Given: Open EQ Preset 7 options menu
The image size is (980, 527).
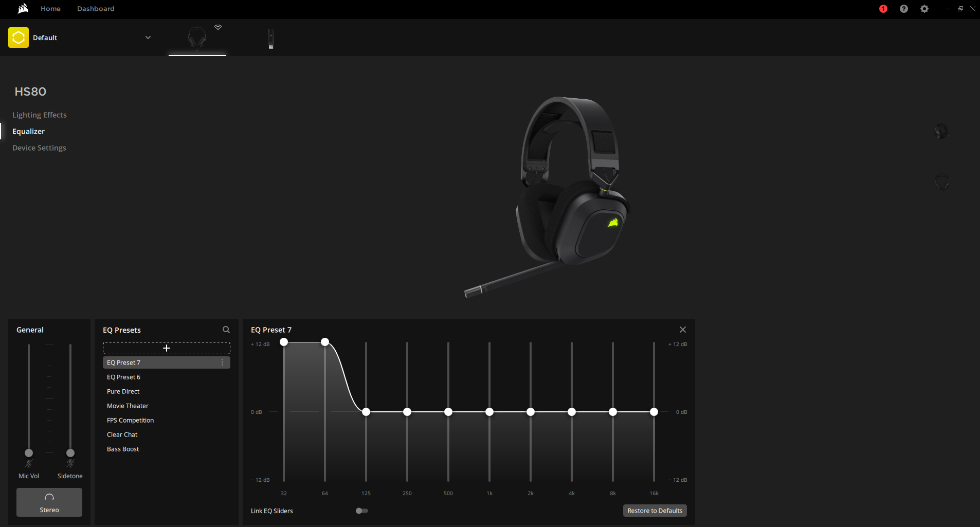Looking at the screenshot, I should coord(222,362).
